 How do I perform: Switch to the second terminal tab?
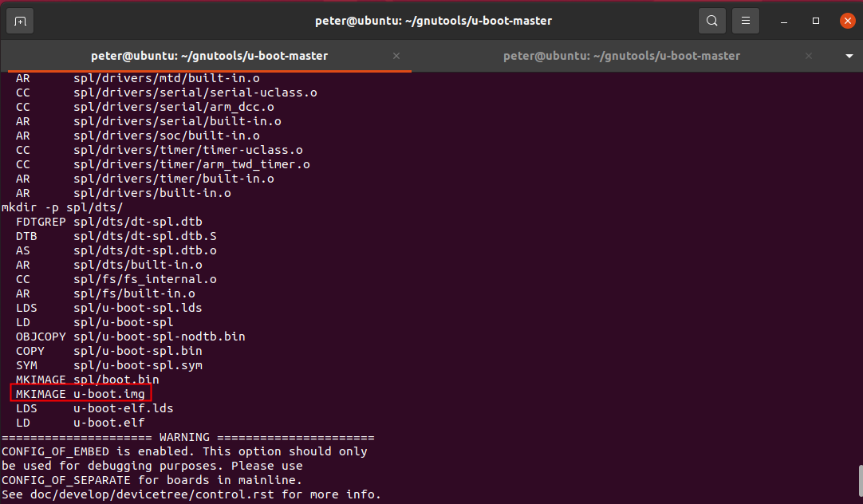click(621, 56)
